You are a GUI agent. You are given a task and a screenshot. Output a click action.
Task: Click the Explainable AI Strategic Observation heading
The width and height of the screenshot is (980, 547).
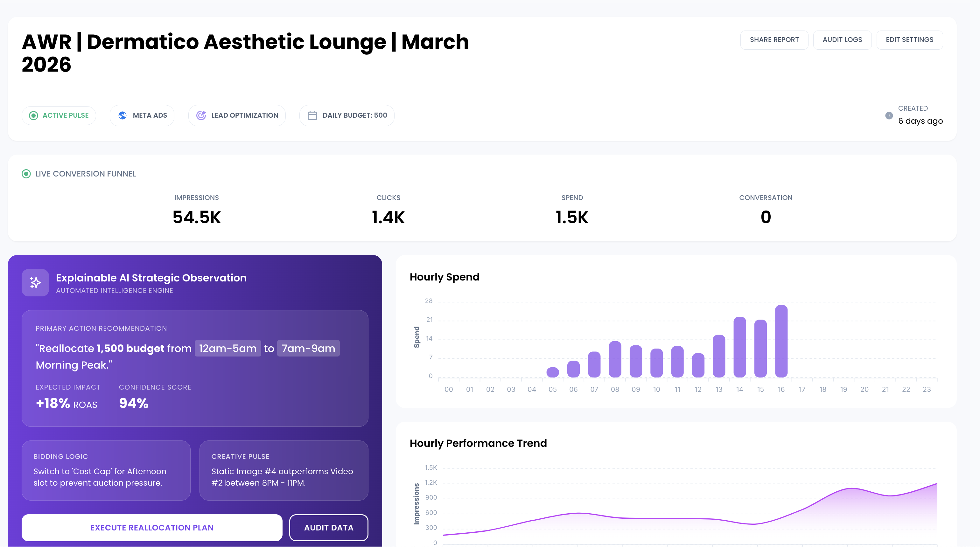(151, 278)
